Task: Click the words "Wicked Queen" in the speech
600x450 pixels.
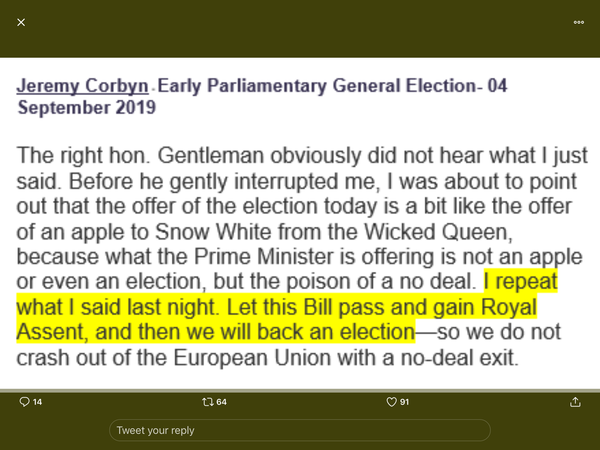Action: [438, 232]
